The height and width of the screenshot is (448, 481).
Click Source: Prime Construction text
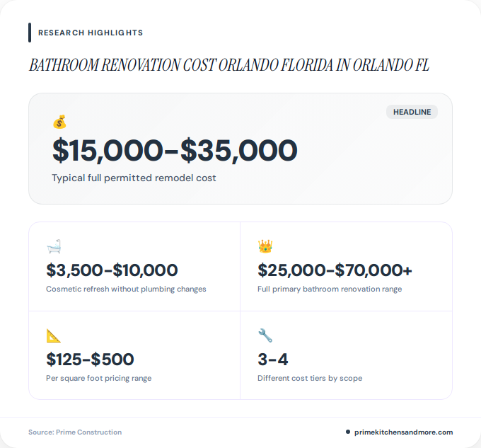coord(75,432)
